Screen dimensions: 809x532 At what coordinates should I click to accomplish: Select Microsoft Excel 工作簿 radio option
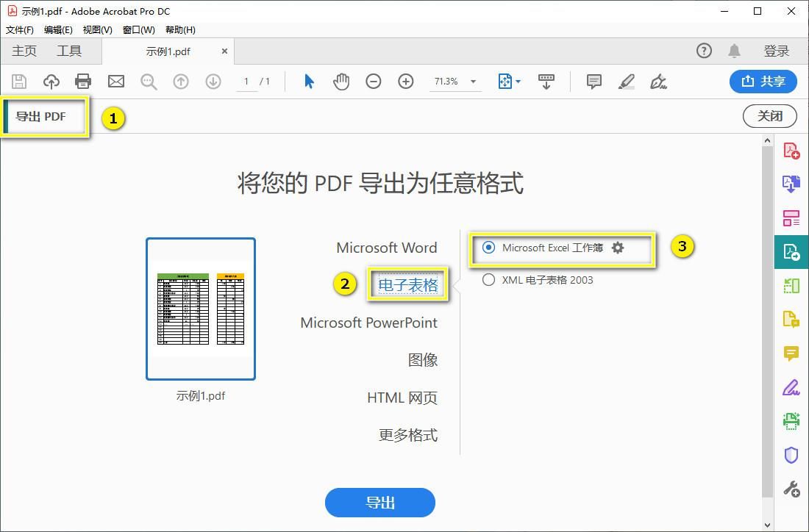[x=488, y=248]
